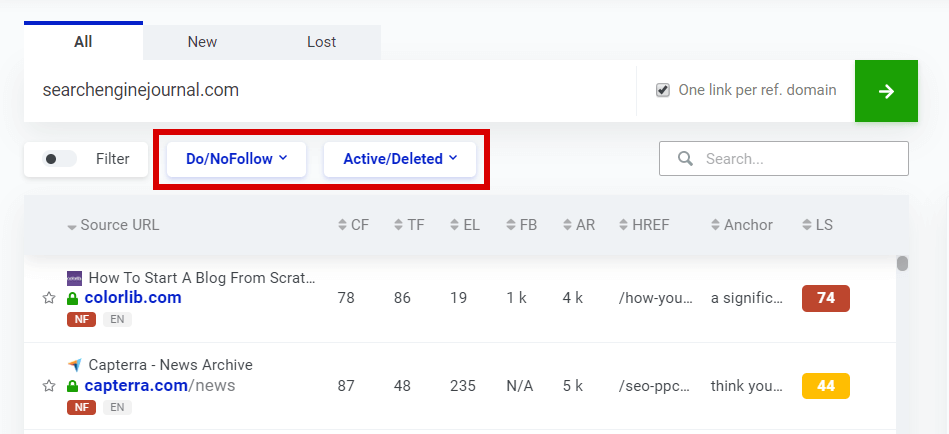Click TF value 48 for capterra.com
Screen dimensions: 949x434
402,386
